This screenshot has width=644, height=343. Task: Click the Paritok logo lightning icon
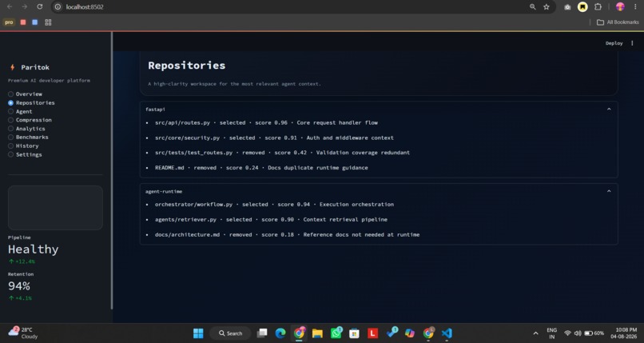coord(12,67)
